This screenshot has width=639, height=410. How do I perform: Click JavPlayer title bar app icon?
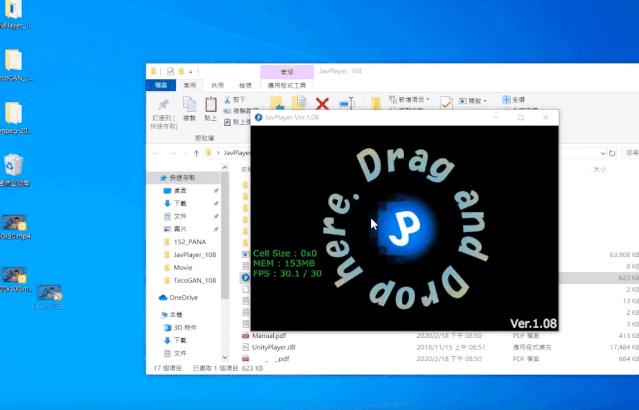click(258, 117)
